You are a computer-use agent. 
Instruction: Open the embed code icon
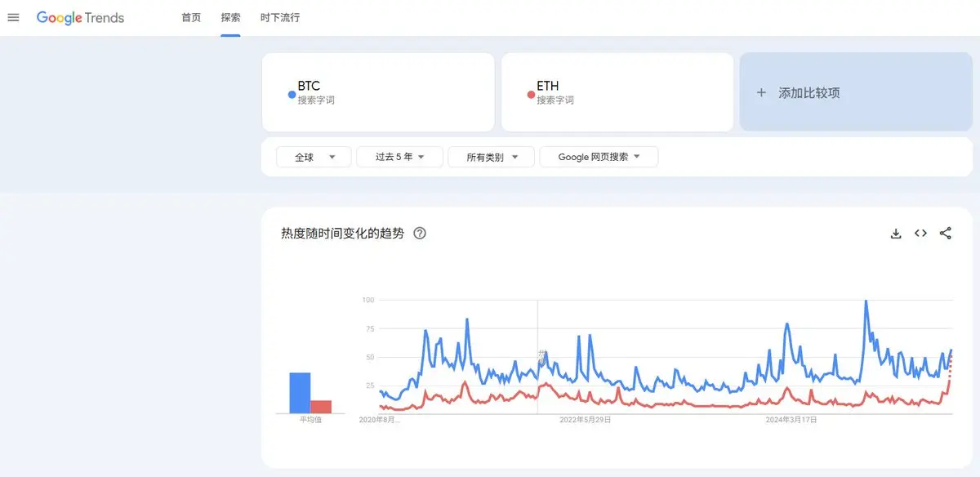[920, 234]
